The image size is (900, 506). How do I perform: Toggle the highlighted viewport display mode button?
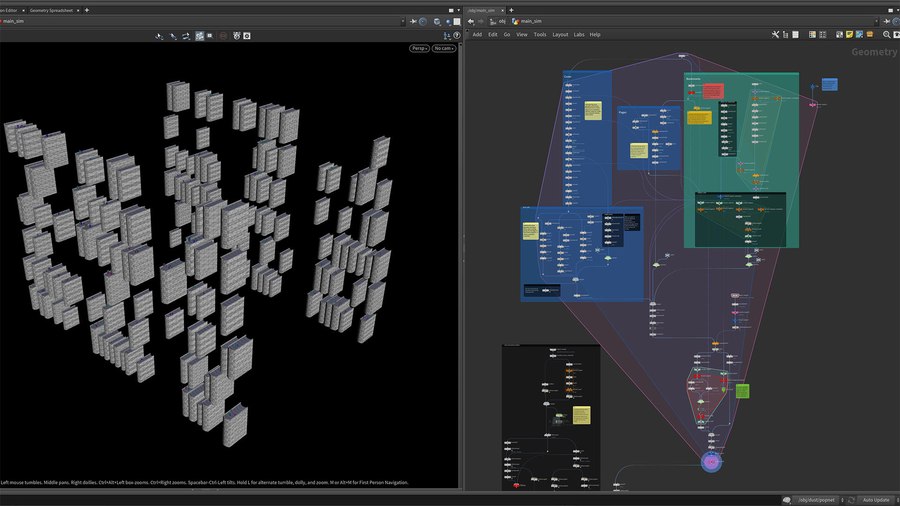tap(199, 35)
